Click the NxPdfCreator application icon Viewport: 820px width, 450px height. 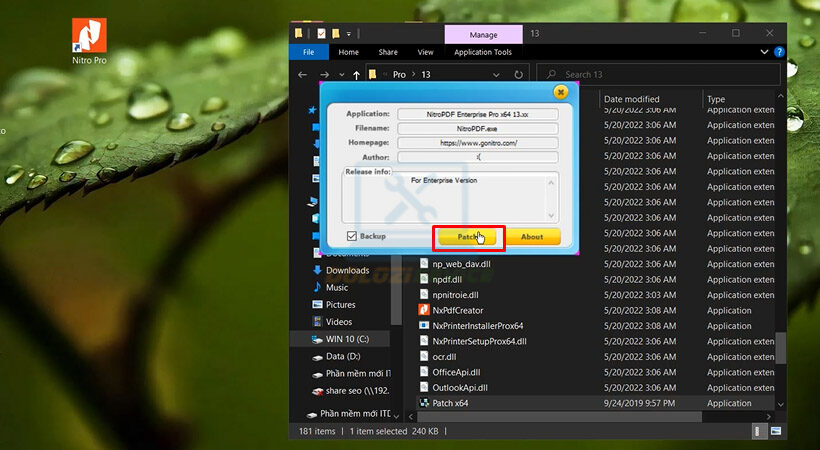(424, 310)
